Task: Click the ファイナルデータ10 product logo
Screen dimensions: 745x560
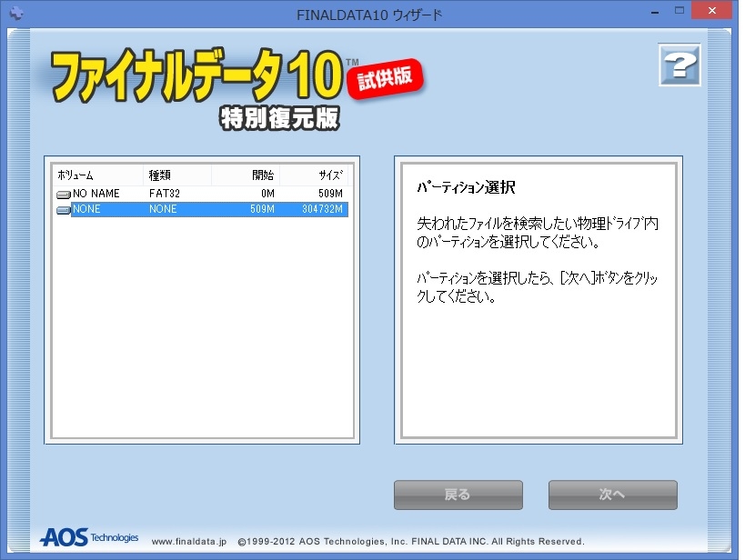Action: click(x=197, y=76)
